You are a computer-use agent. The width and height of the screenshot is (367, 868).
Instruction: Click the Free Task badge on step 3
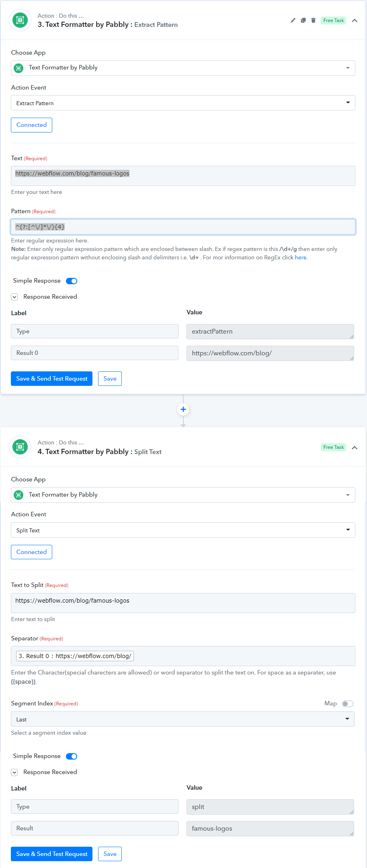coord(334,20)
